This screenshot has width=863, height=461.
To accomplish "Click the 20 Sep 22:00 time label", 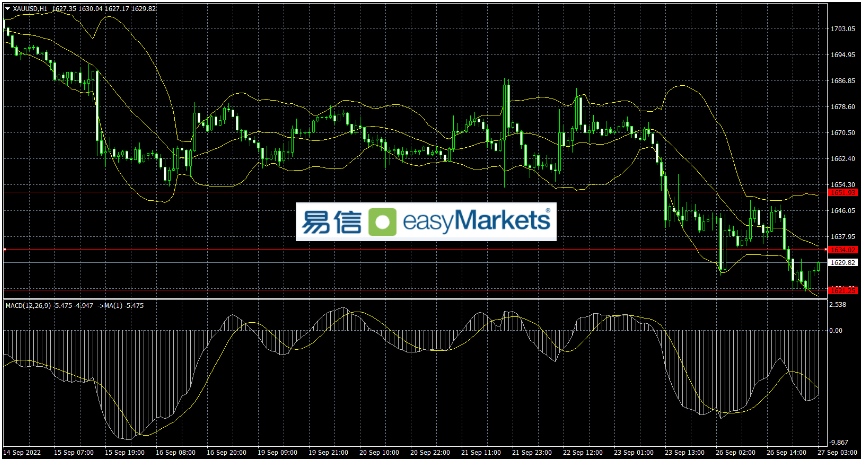I will point(428,452).
